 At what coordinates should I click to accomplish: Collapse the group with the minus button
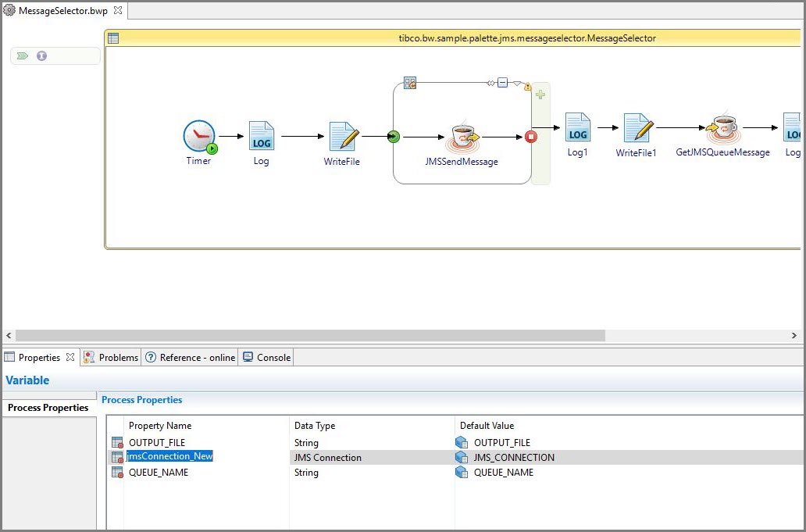click(503, 82)
